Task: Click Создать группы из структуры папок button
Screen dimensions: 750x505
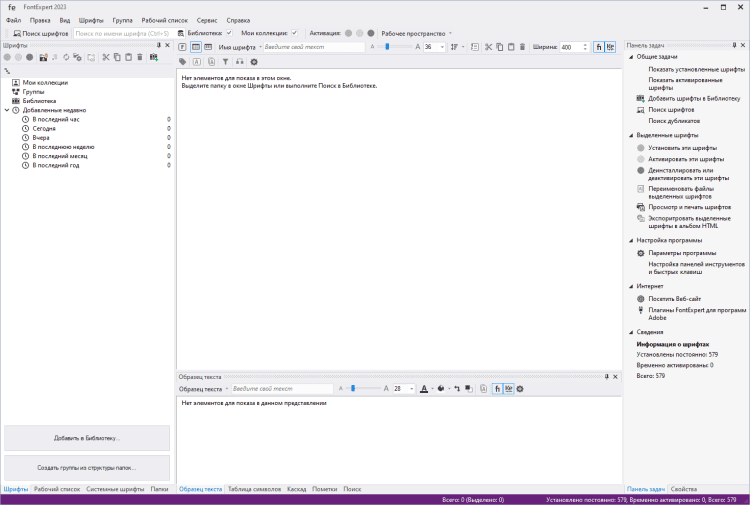Action: coord(87,468)
